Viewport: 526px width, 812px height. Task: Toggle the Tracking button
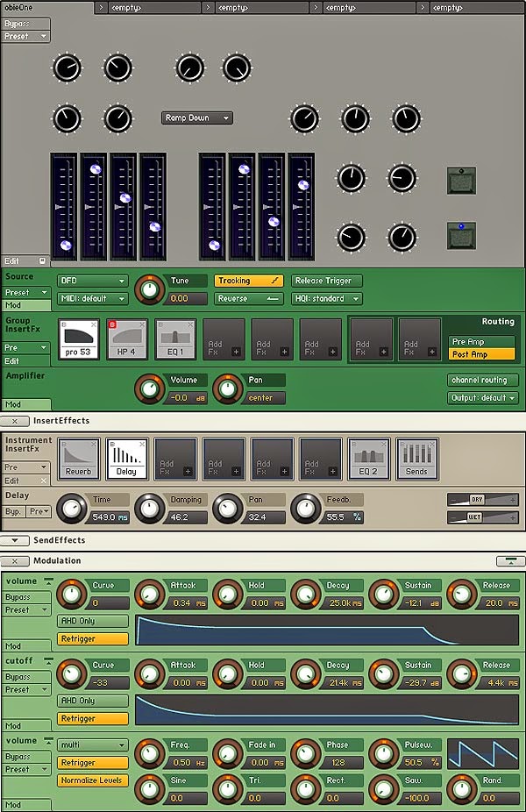tap(248, 281)
